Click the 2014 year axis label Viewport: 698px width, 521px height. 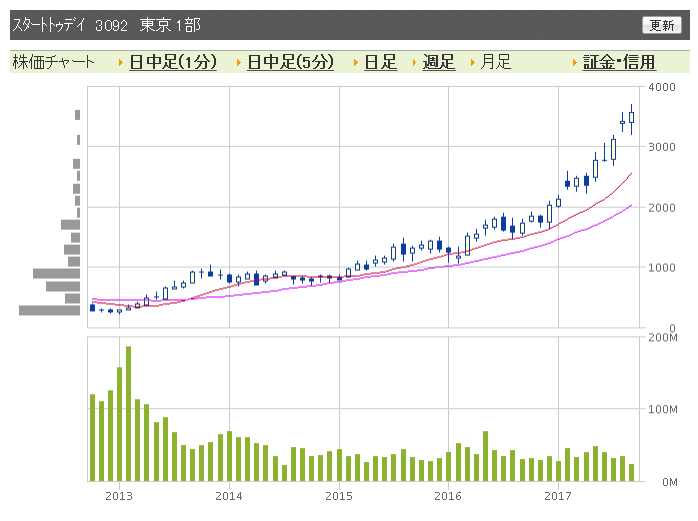coord(229,496)
